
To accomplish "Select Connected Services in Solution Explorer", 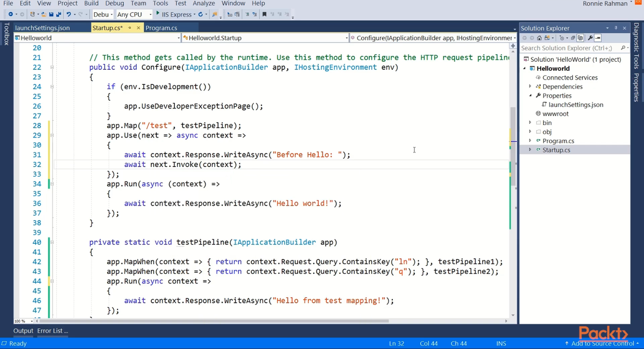I will tap(570, 77).
